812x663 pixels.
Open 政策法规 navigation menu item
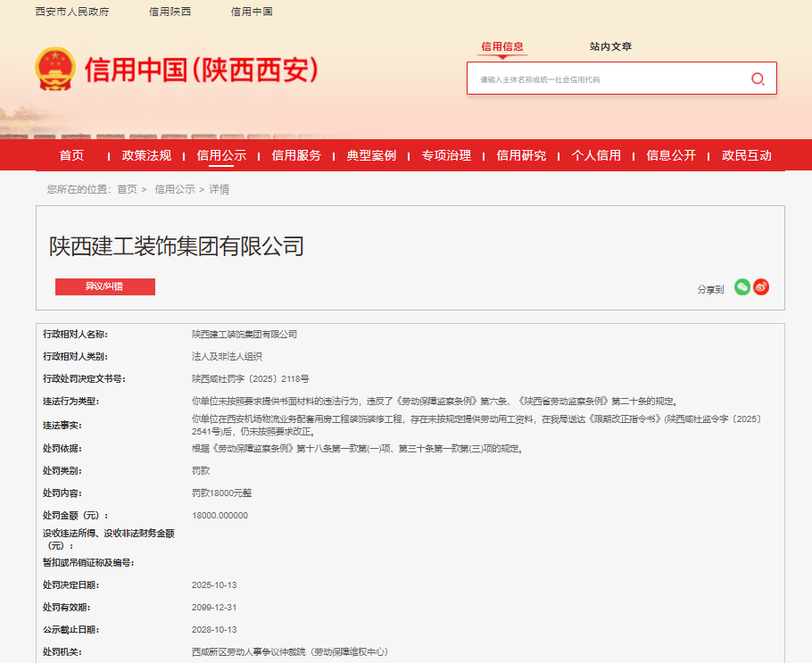click(x=146, y=155)
